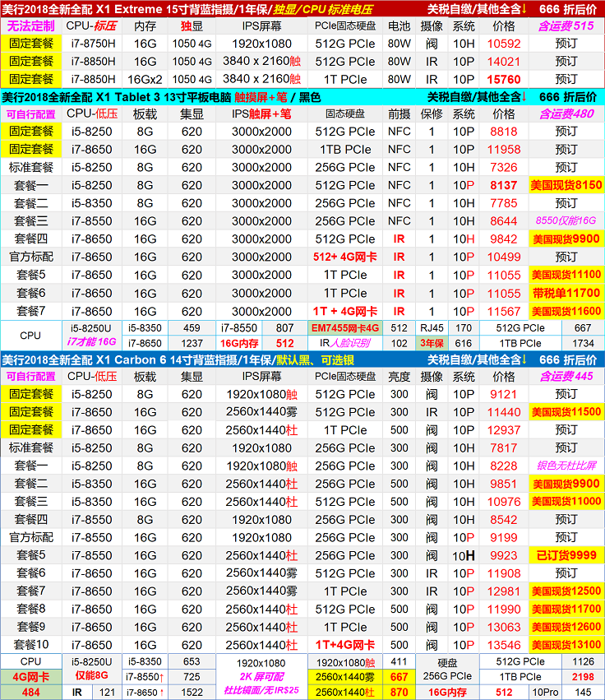
Task: Click the 银色无杜比屏 note cell
Action: tap(566, 466)
